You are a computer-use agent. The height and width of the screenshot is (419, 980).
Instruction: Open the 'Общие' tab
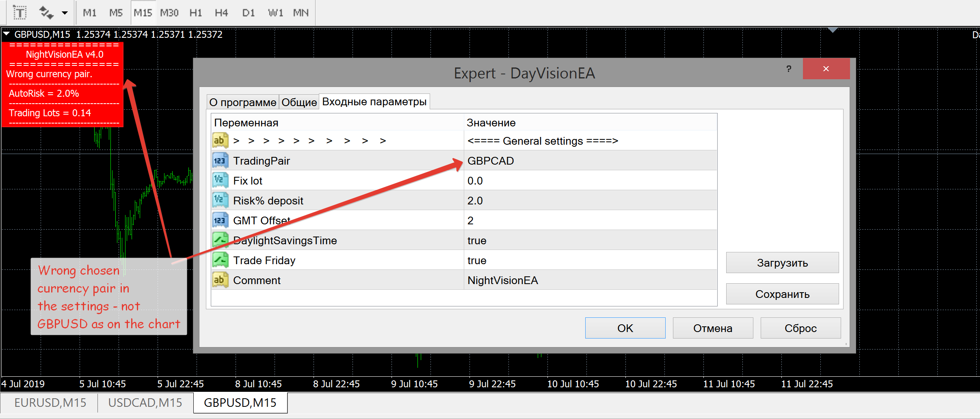coord(299,102)
